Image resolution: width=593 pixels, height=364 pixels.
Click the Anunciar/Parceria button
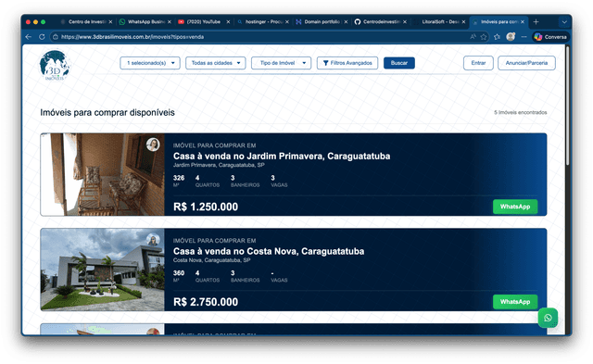pos(526,63)
